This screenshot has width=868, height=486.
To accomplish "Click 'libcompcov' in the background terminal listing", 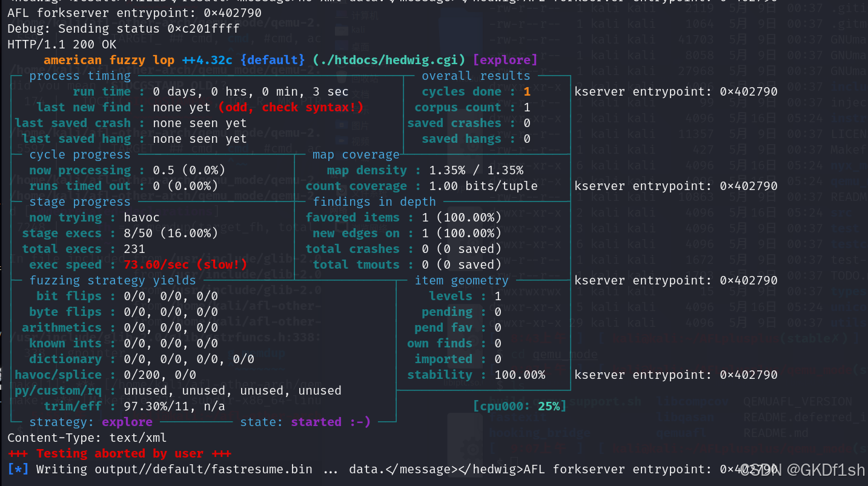I will click(x=693, y=401).
